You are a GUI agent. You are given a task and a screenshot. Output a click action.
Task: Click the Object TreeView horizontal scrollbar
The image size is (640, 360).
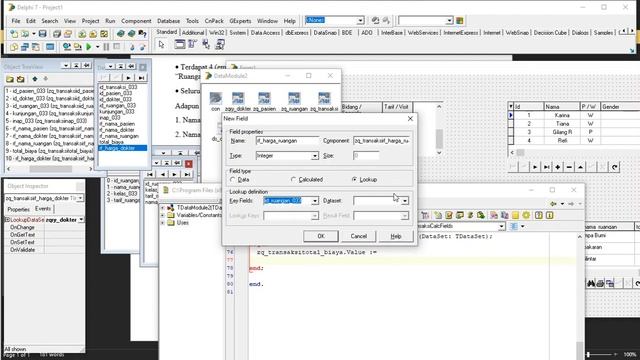[50, 169]
